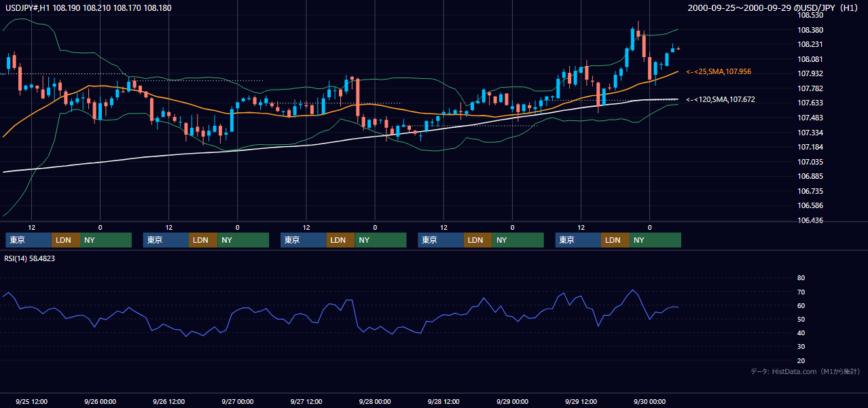Screen dimensions: 868x408
Task: Click price axis value 108.231
Action: pyautogui.click(x=812, y=44)
